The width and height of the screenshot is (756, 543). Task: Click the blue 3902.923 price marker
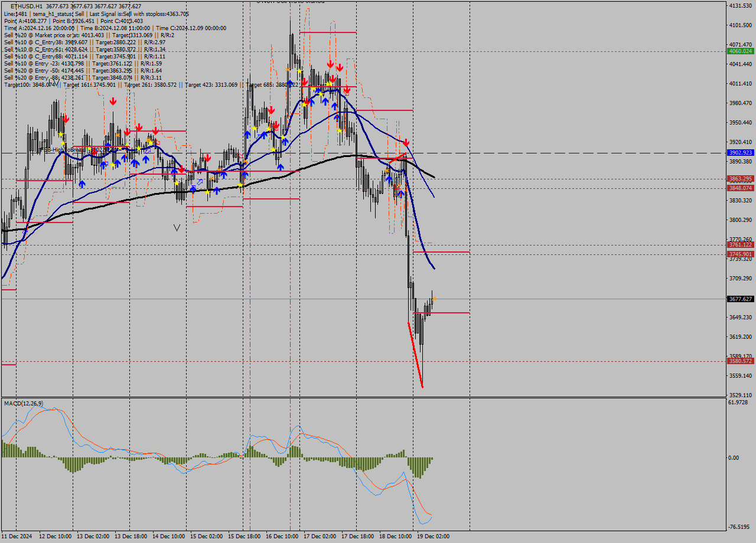click(739, 153)
